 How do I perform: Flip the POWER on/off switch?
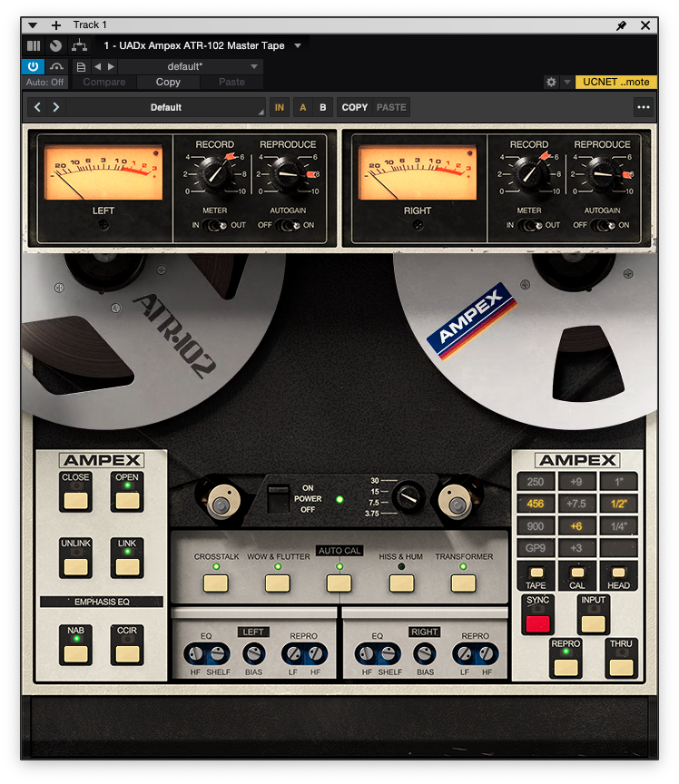278,498
